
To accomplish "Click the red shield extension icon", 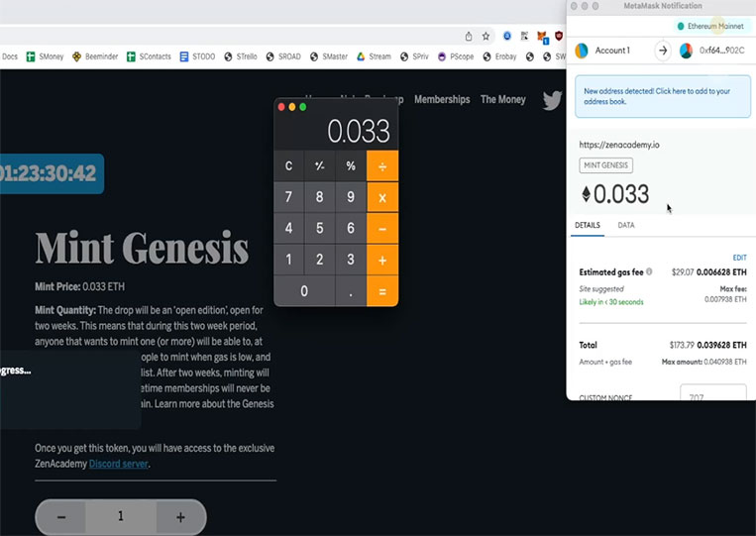I will click(559, 36).
